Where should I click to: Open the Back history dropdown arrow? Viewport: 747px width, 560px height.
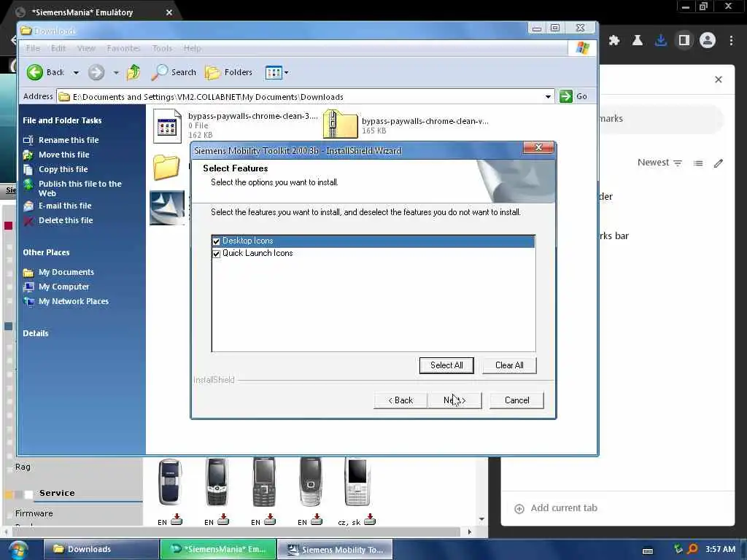[x=76, y=73]
